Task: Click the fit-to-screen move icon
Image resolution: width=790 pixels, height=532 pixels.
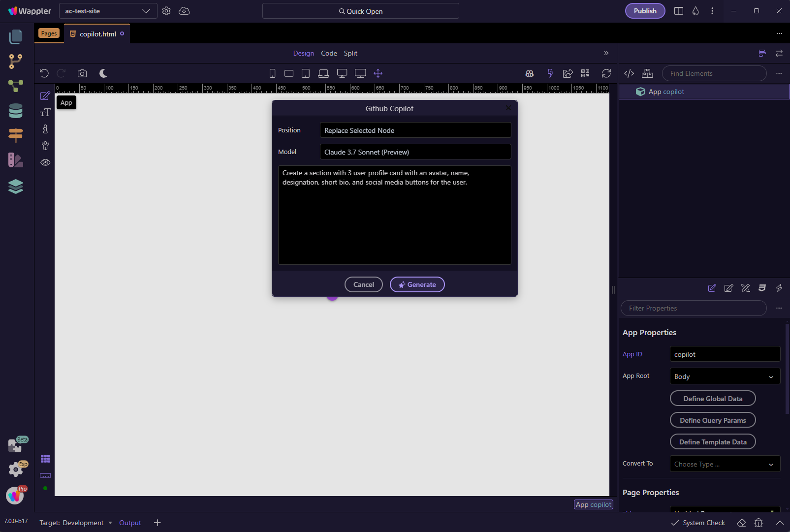Action: (x=378, y=73)
